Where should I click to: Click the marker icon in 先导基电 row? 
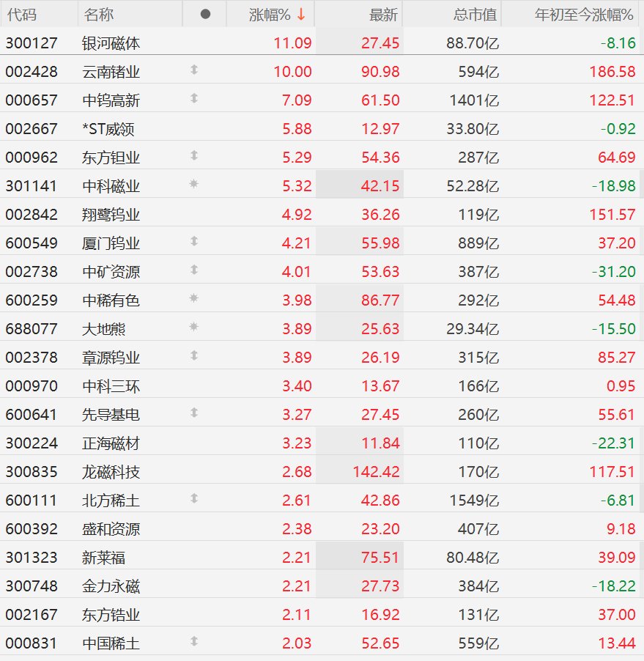[194, 413]
